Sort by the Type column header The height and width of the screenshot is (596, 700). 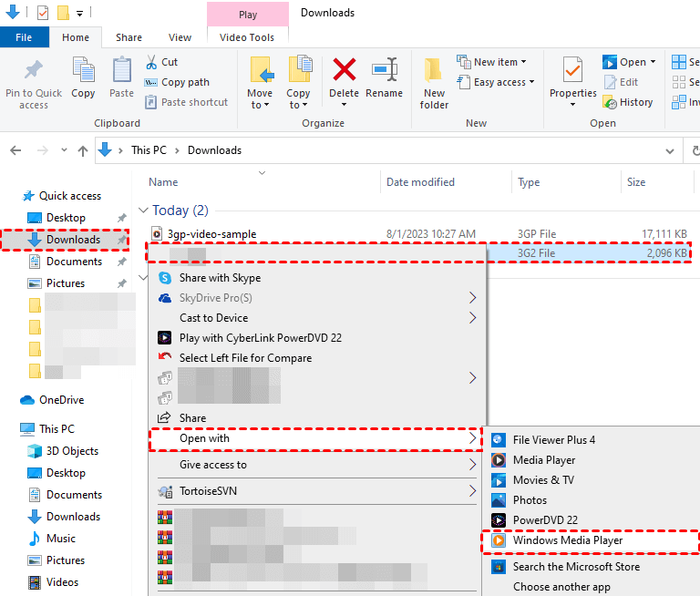click(529, 182)
